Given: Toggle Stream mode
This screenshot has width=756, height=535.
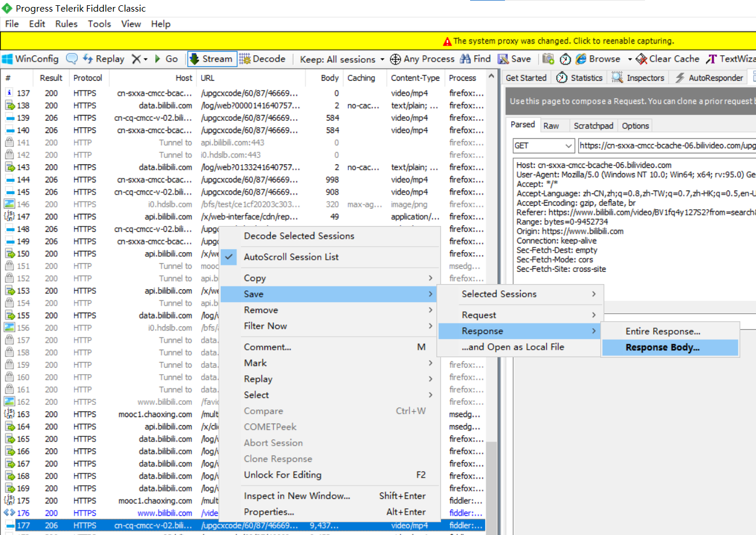Looking at the screenshot, I should pos(212,59).
